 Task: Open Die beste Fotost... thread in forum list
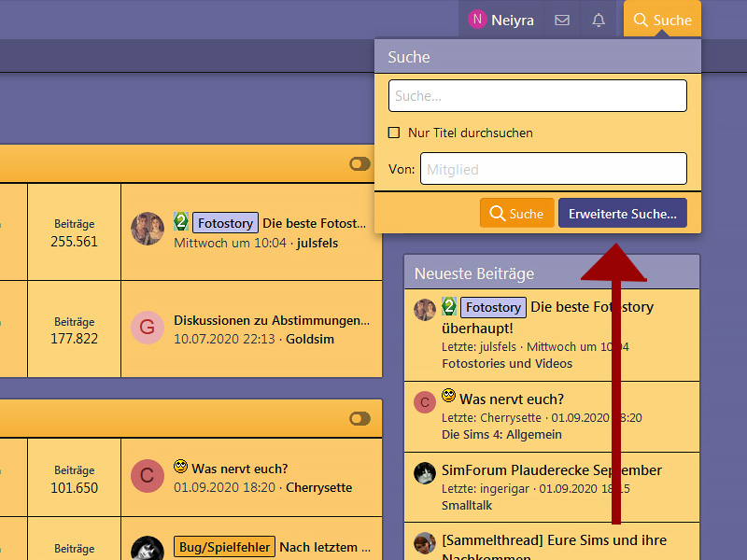point(314,223)
